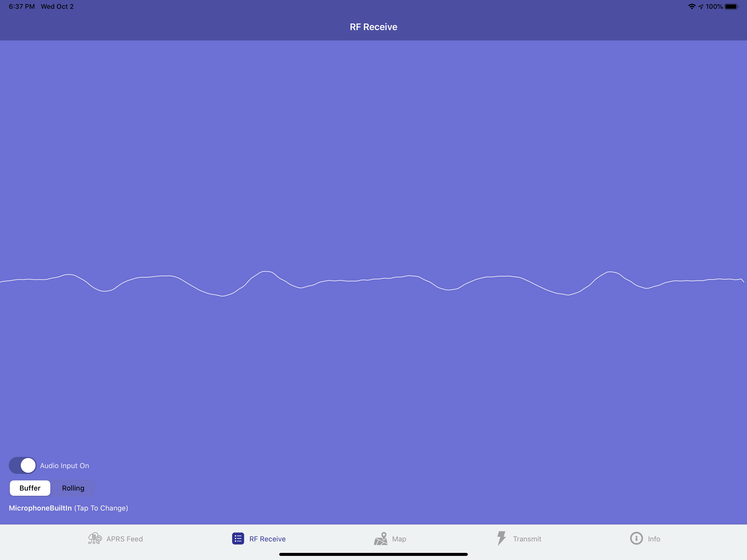Change the MicrophoneBuiltIn input source
Image resolution: width=747 pixels, height=560 pixels.
click(x=40, y=508)
